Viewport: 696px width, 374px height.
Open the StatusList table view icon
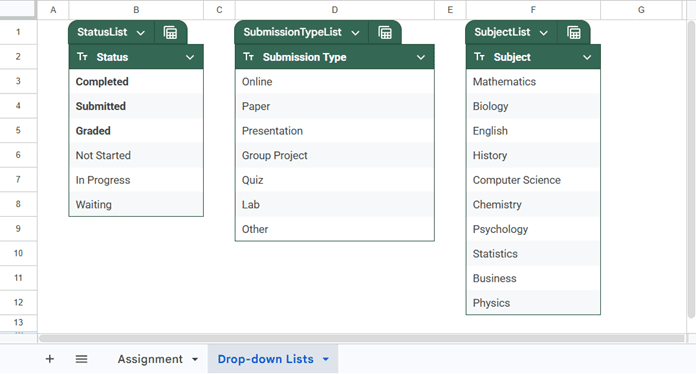[170, 32]
